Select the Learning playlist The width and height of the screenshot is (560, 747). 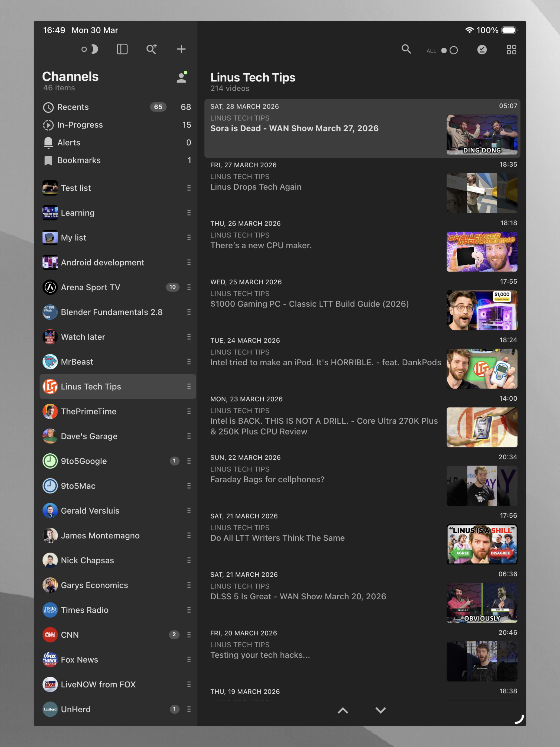(118, 213)
